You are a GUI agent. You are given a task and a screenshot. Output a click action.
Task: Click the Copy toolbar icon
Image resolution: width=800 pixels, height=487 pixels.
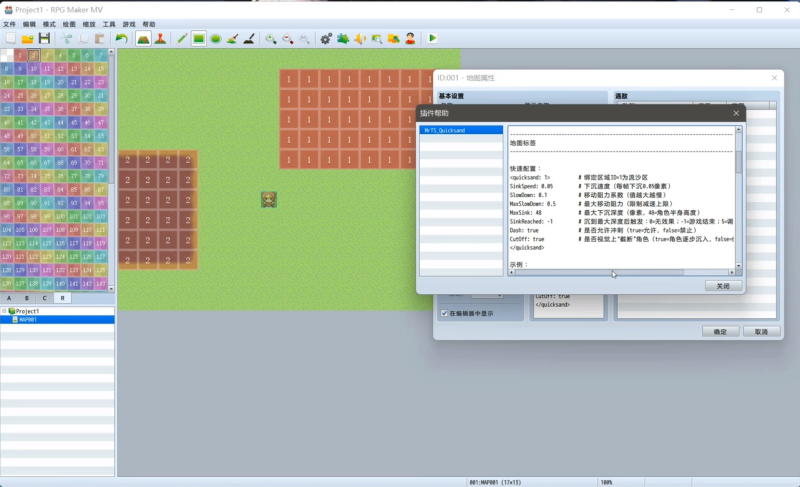(83, 38)
